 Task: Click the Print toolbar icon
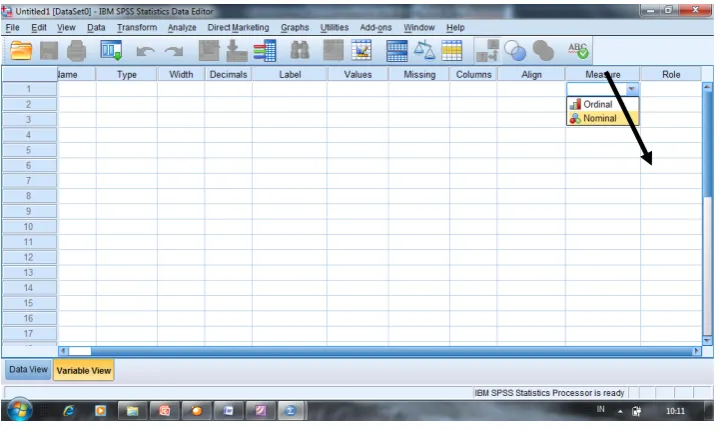pyautogui.click(x=77, y=50)
